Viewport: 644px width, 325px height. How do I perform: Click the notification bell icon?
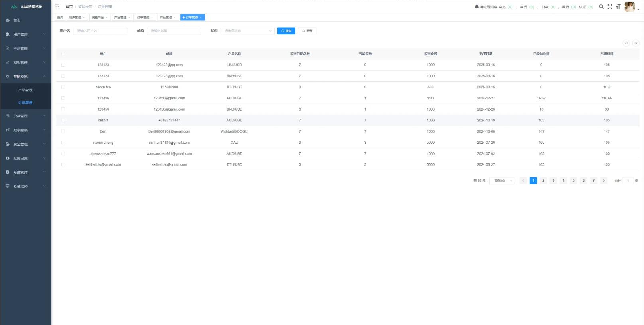click(477, 7)
